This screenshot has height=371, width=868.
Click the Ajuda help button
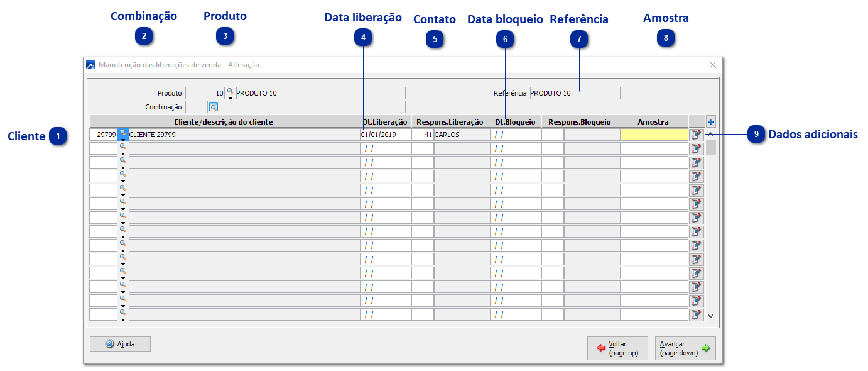pos(120,344)
